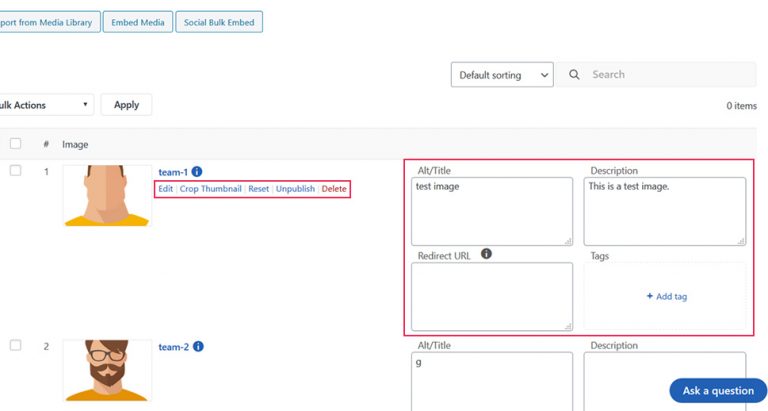Image resolution: width=768 pixels, height=411 pixels.
Task: Click the search magnifier icon
Action: pos(574,75)
